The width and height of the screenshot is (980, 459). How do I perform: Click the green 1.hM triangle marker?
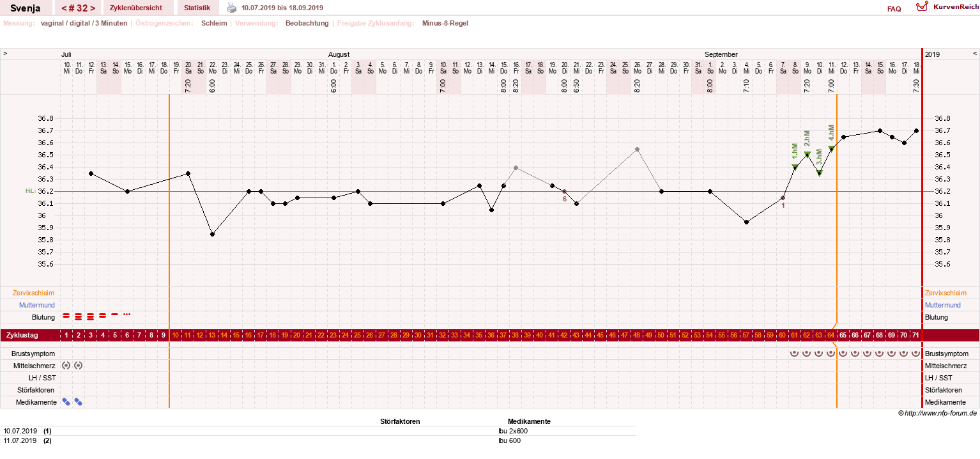pyautogui.click(x=795, y=167)
